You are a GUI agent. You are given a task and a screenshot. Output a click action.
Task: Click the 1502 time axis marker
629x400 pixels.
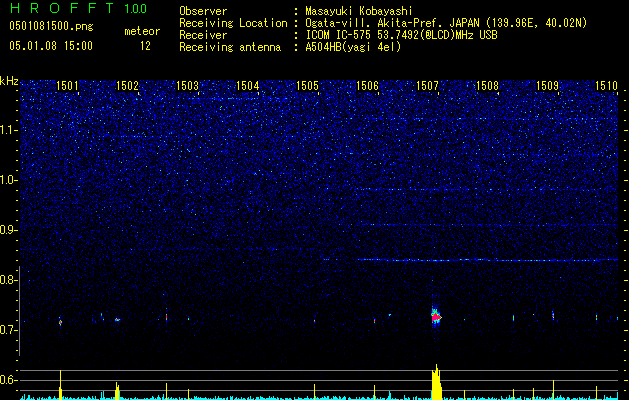pyautogui.click(x=127, y=85)
